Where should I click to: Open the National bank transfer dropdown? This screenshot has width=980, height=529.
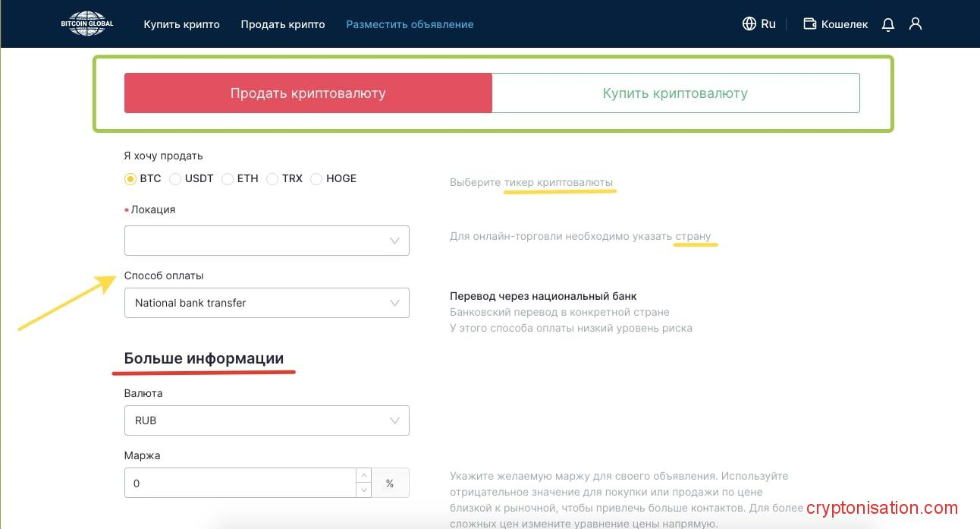click(x=266, y=303)
